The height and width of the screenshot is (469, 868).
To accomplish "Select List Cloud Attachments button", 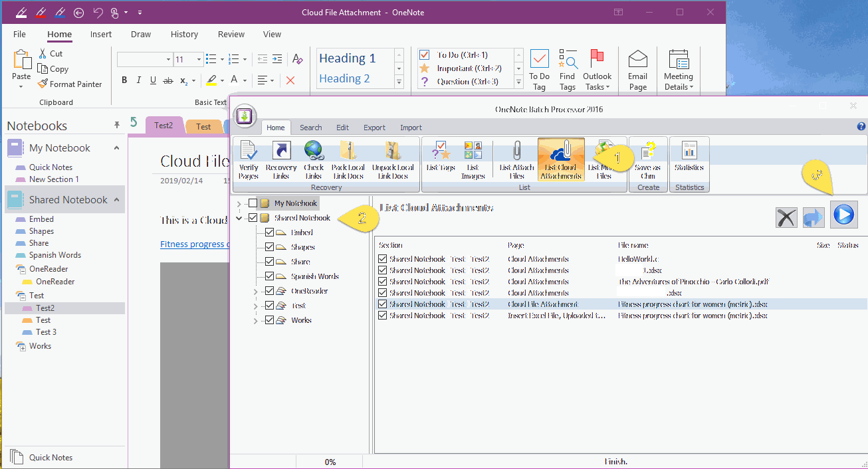I will tap(561, 160).
